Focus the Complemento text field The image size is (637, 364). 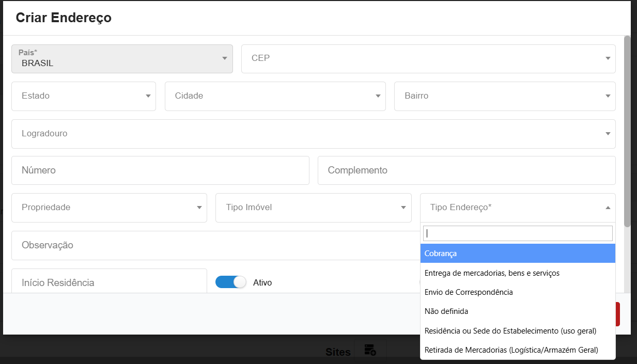click(x=466, y=170)
